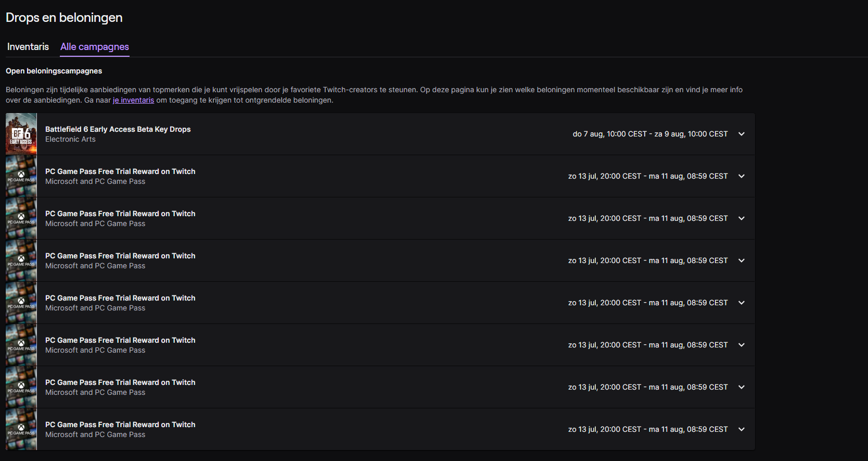Expand the fourth PC Game Pass campaign chevron
The height and width of the screenshot is (461, 868).
(x=742, y=303)
